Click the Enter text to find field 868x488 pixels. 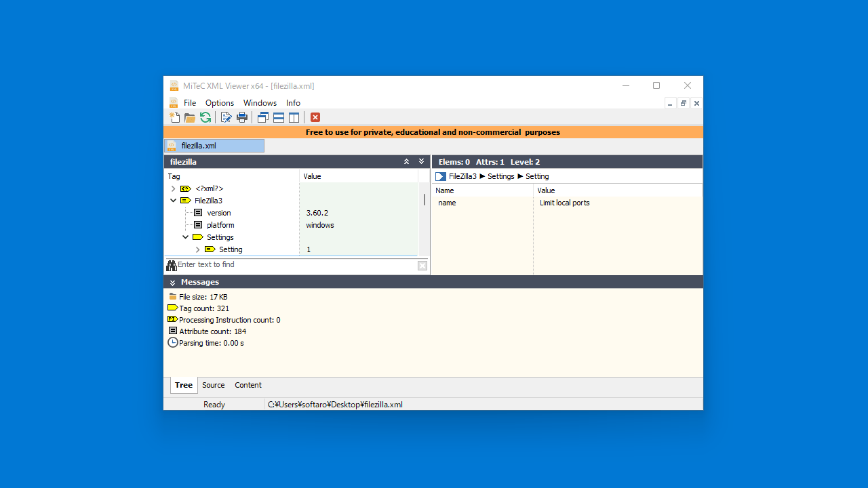[296, 265]
